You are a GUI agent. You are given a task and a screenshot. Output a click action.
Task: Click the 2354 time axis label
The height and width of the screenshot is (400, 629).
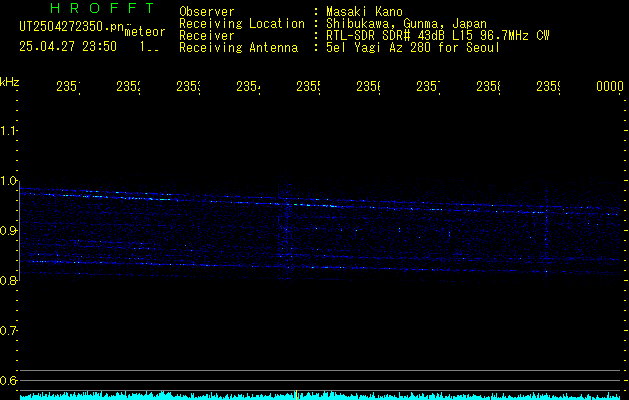pyautogui.click(x=248, y=87)
